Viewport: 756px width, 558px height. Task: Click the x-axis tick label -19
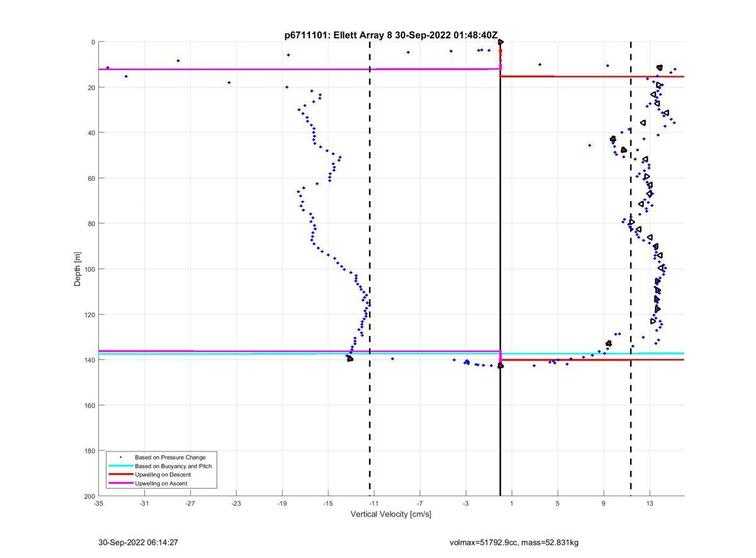[282, 503]
